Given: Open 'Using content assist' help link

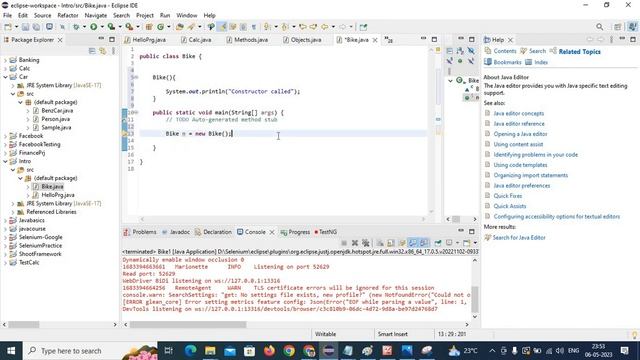Looking at the screenshot, I should tap(518, 144).
